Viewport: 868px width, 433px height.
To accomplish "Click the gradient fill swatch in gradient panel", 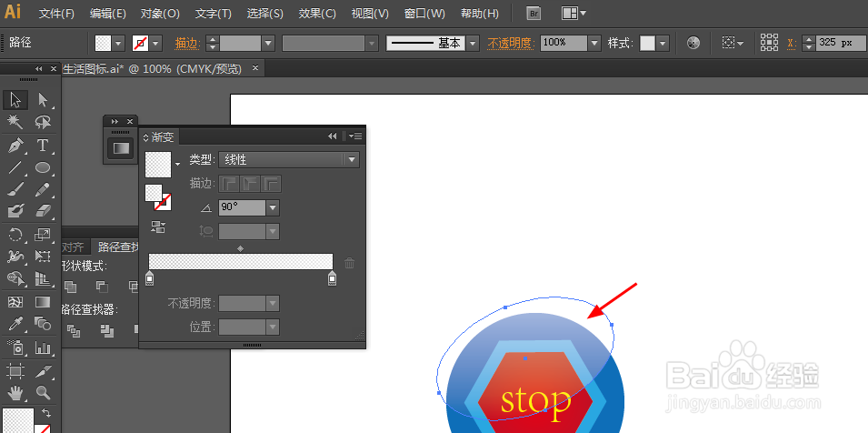I will 158,165.
